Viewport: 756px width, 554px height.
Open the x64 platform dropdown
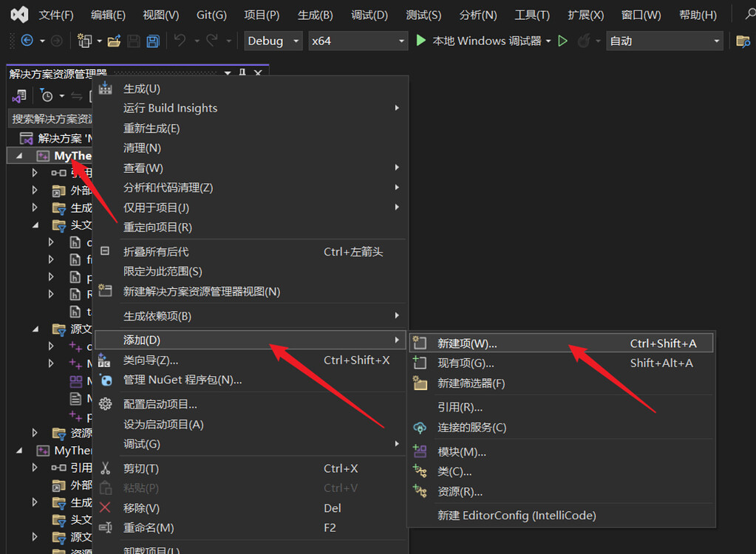(x=358, y=41)
